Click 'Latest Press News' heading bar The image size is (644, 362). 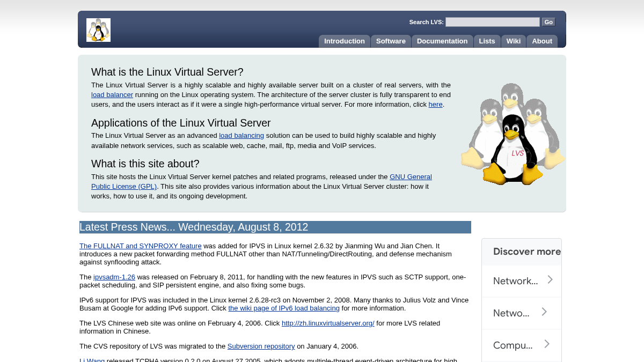pyautogui.click(x=275, y=227)
